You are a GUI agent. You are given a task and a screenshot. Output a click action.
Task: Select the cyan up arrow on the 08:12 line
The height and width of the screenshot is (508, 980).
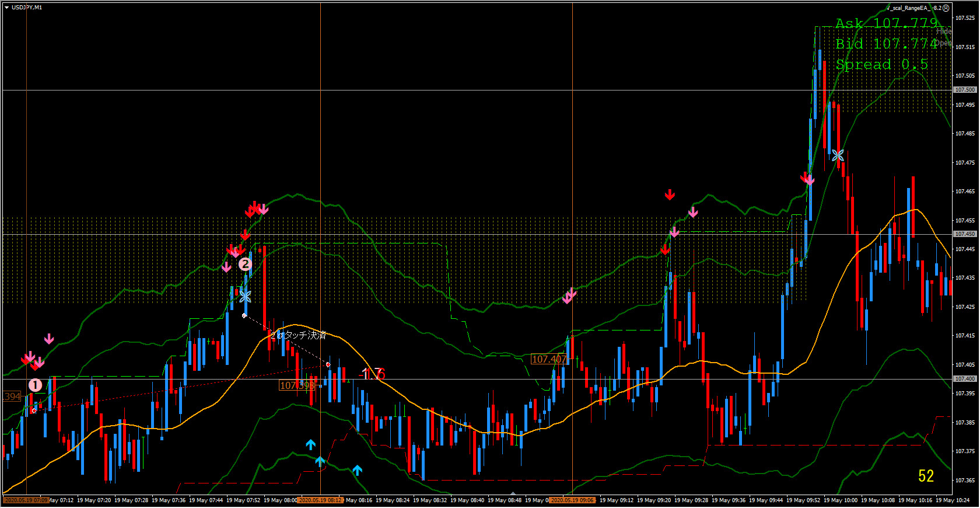pyautogui.click(x=320, y=462)
